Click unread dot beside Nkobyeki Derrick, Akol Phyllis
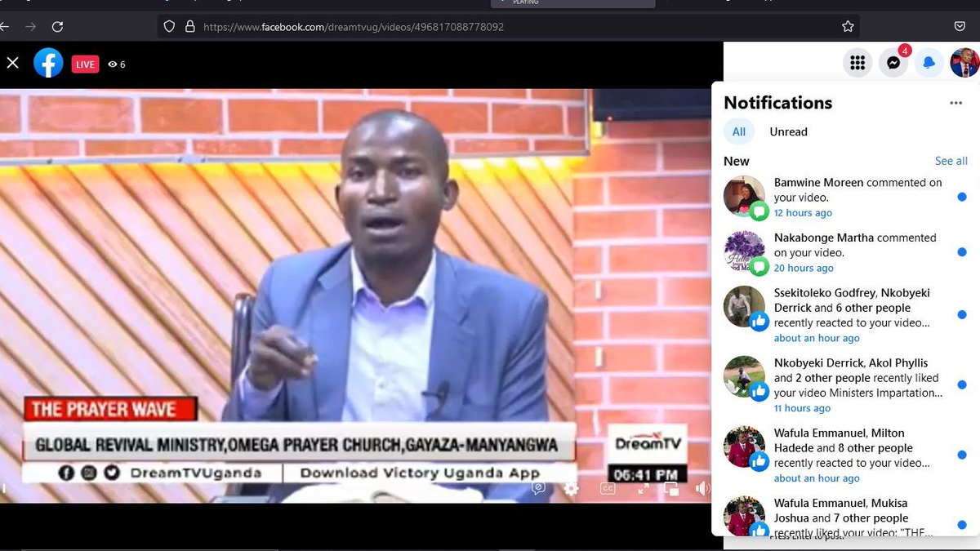Image resolution: width=980 pixels, height=551 pixels. pos(962,384)
